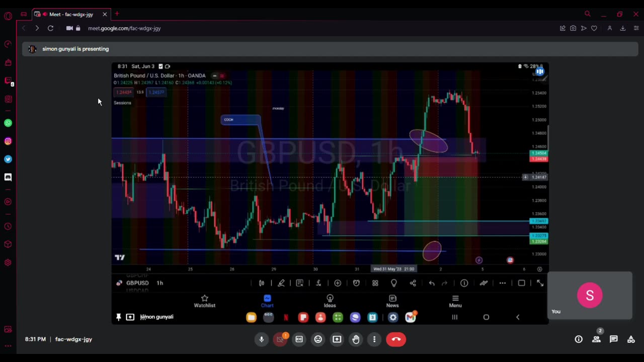644x362 pixels.
Task: Click the blue buy price 1.24572 button
Action: pos(156,92)
